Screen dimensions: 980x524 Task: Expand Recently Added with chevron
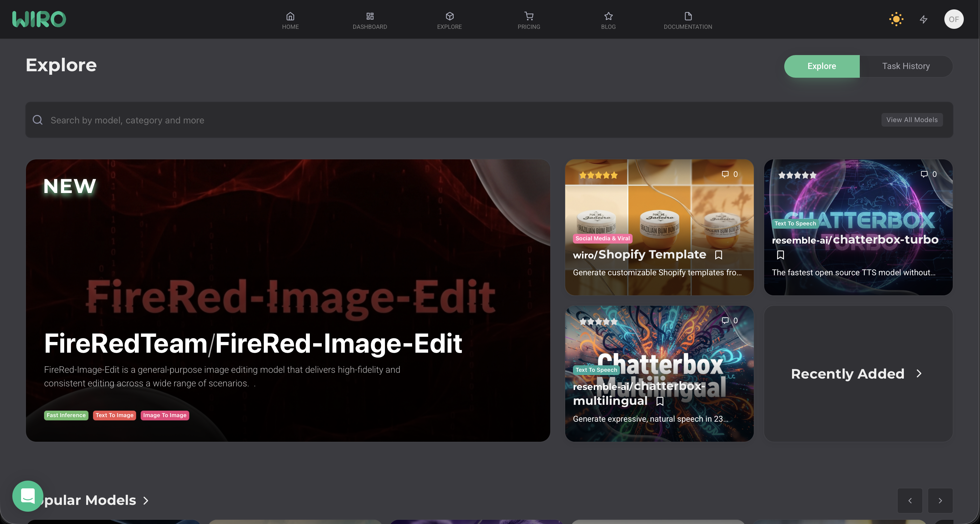(x=919, y=373)
